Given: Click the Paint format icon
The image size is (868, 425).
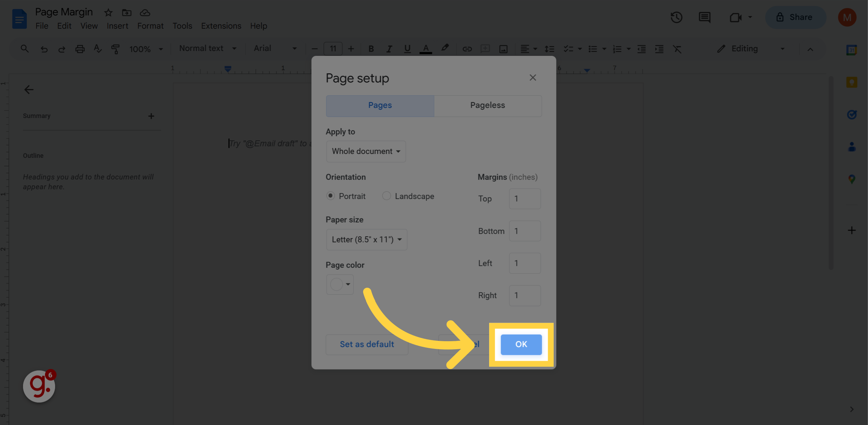Looking at the screenshot, I should pyautogui.click(x=115, y=49).
